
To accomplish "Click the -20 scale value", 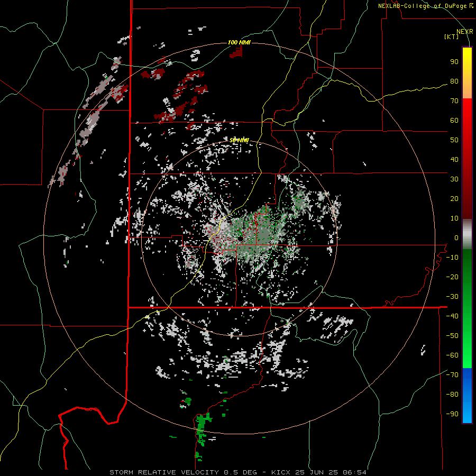I will [452, 277].
